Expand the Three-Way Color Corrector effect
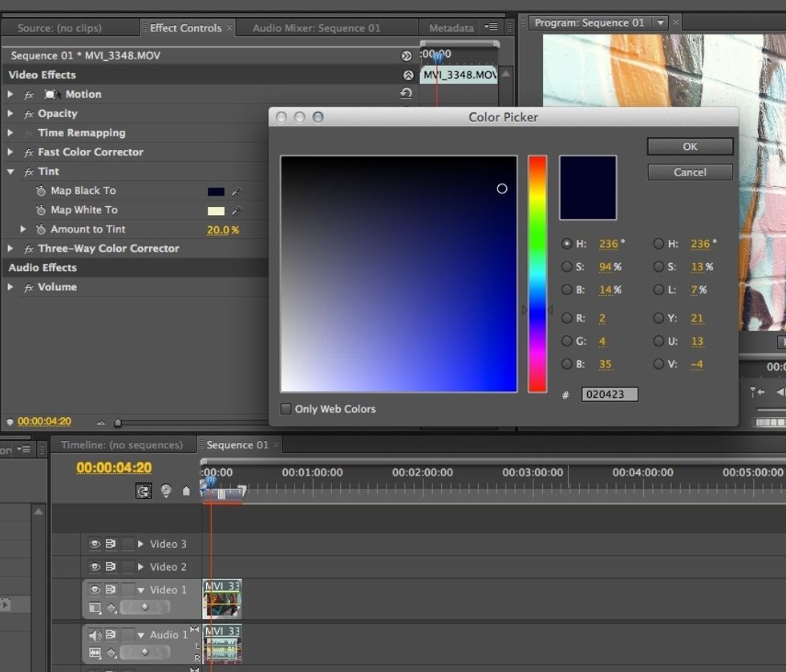Viewport: 786px width, 672px height. [11, 249]
